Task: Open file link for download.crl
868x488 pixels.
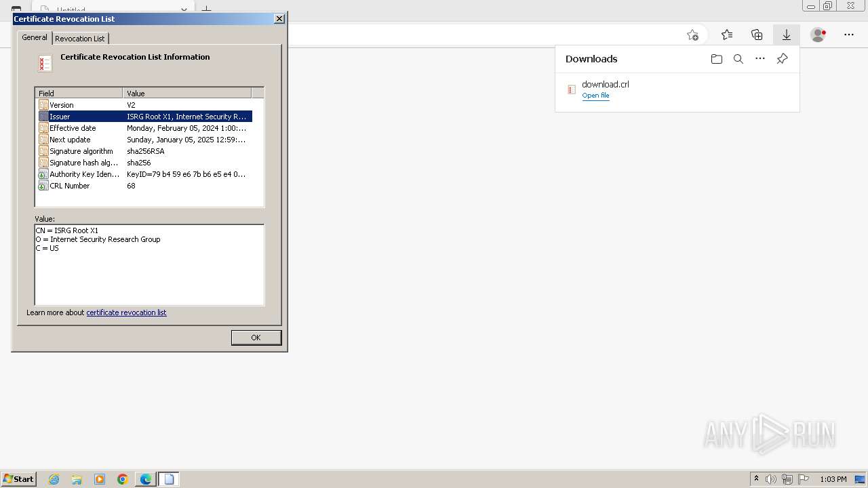Action: tap(595, 96)
